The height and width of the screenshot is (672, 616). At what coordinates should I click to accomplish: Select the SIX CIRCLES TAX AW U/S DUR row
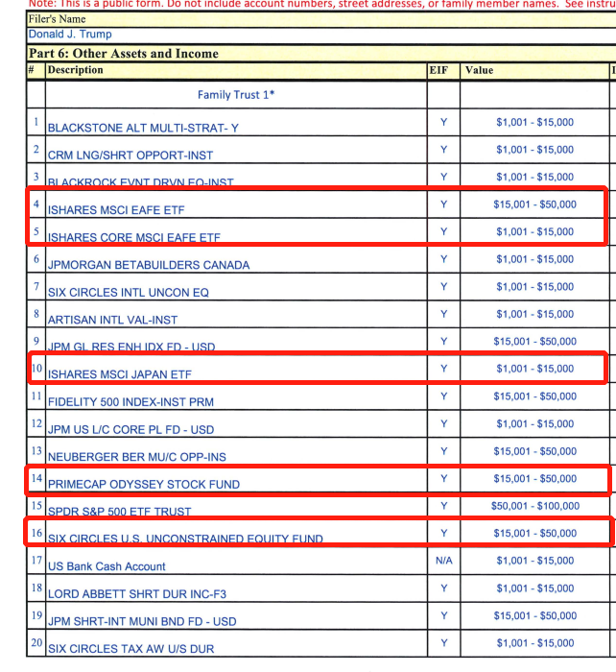131,649
